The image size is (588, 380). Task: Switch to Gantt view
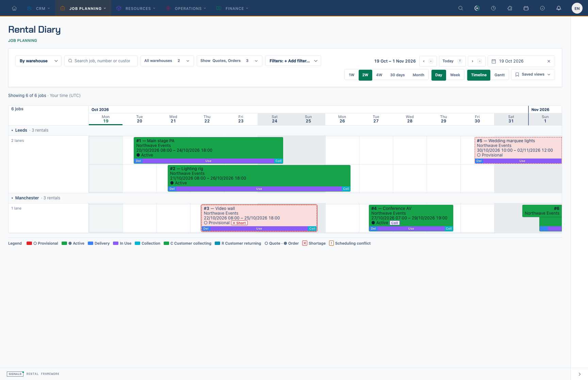[x=500, y=75]
